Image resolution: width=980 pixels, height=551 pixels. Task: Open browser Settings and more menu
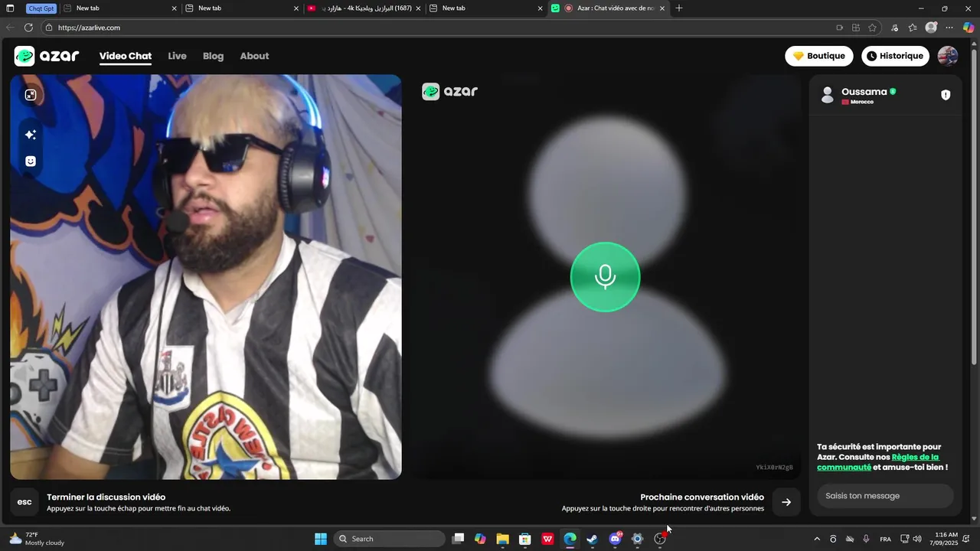tap(949, 28)
